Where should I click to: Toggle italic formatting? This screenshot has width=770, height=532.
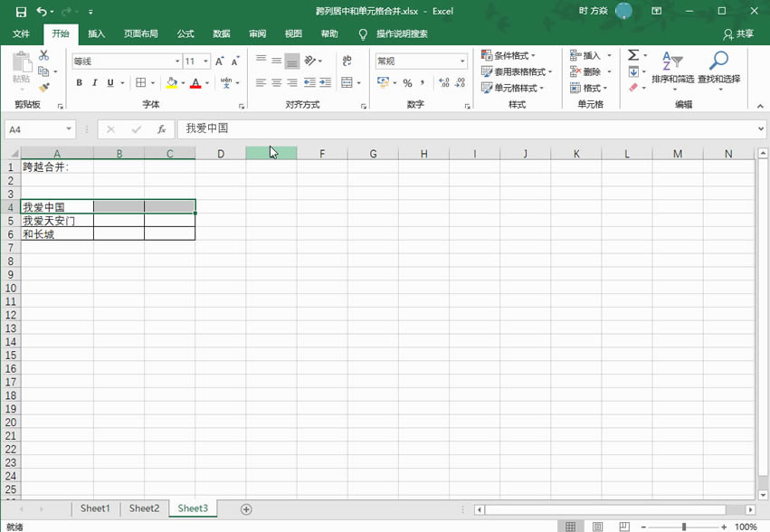pyautogui.click(x=94, y=82)
